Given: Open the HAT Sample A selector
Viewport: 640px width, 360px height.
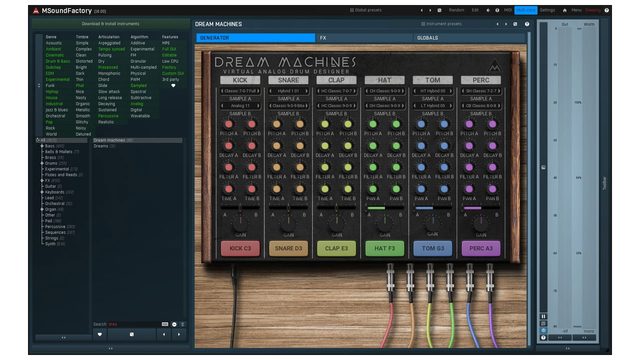Looking at the screenshot, I should click(384, 91).
